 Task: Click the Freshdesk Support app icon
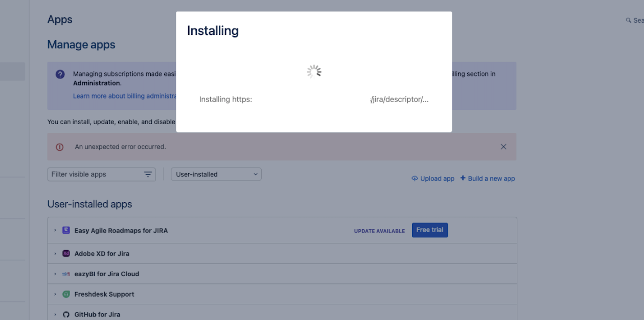(x=66, y=294)
